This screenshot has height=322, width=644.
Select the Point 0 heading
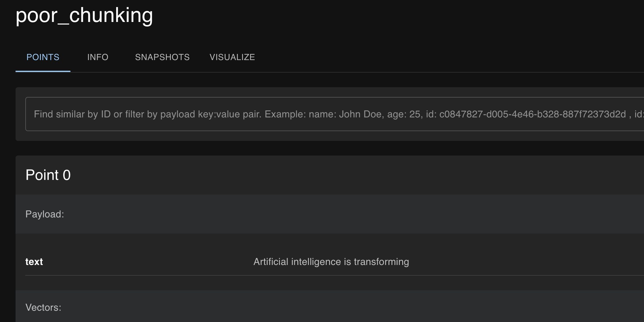click(48, 175)
